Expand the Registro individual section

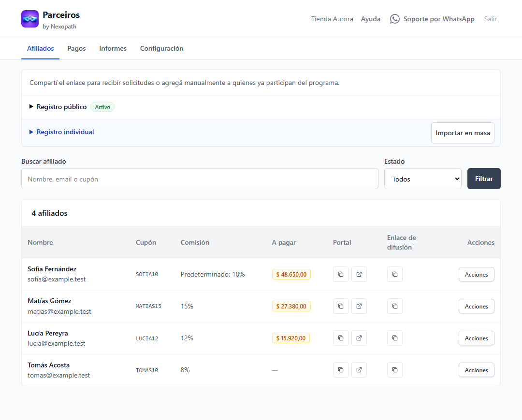61,132
